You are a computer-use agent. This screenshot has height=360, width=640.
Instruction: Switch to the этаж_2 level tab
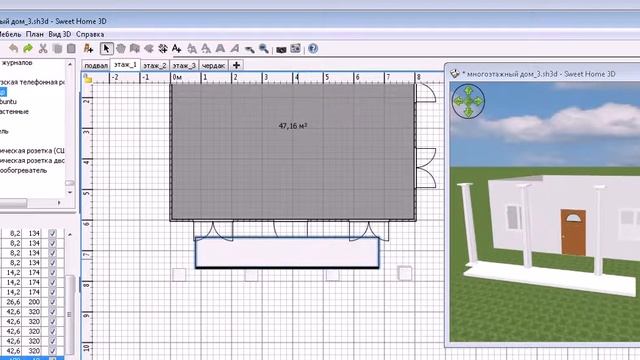pos(155,65)
